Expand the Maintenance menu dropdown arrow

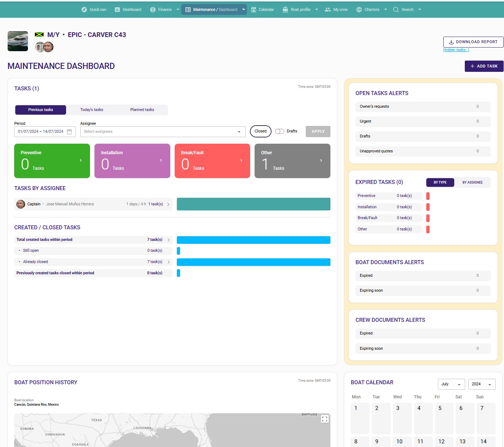pyautogui.click(x=243, y=9)
